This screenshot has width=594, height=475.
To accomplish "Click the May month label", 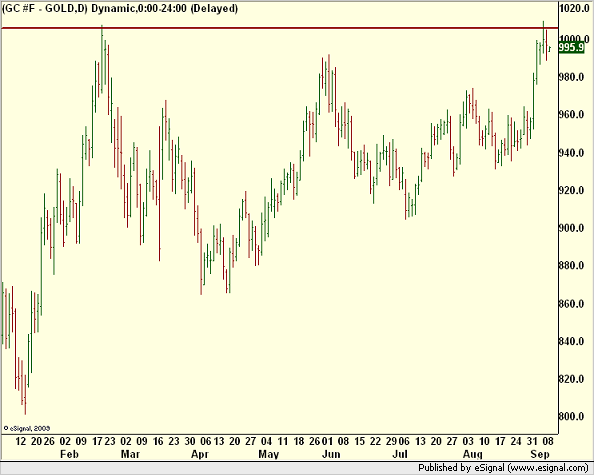I will (x=269, y=454).
